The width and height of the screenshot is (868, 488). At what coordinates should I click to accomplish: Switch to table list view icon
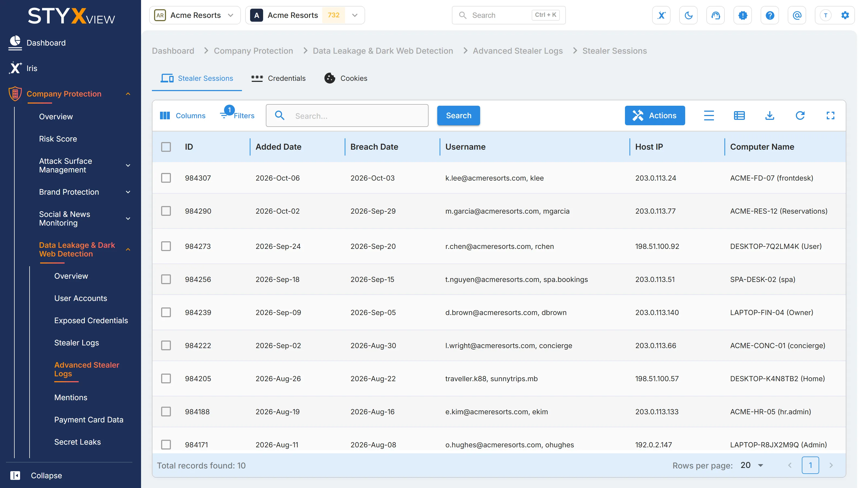coord(739,115)
